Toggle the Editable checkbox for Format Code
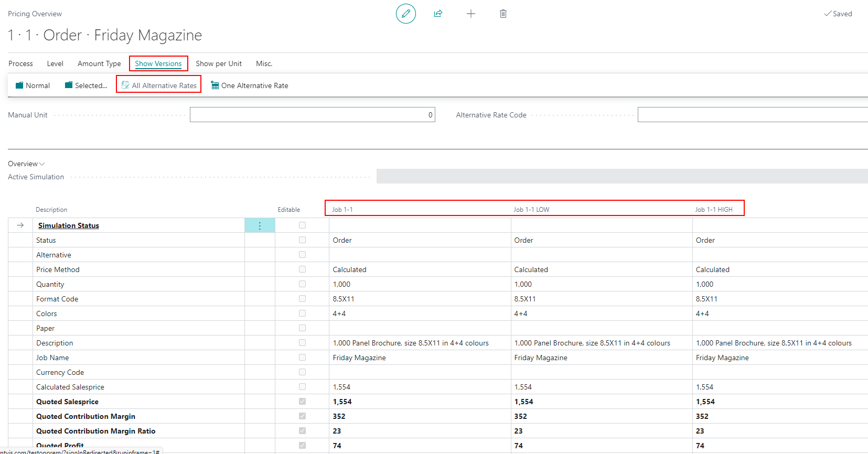Viewport: 868px width, 454px height. [302, 299]
